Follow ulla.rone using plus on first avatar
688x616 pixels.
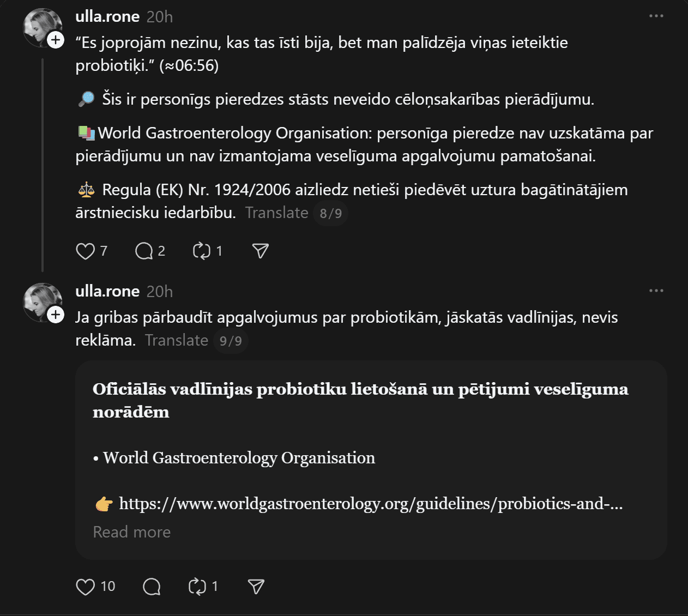tap(56, 40)
